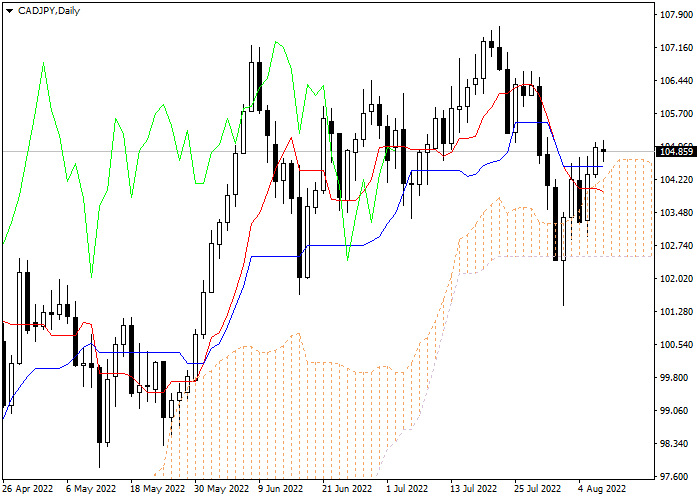700x500 pixels.
Task: Select the 104.220 price axis label
Action: (x=676, y=180)
